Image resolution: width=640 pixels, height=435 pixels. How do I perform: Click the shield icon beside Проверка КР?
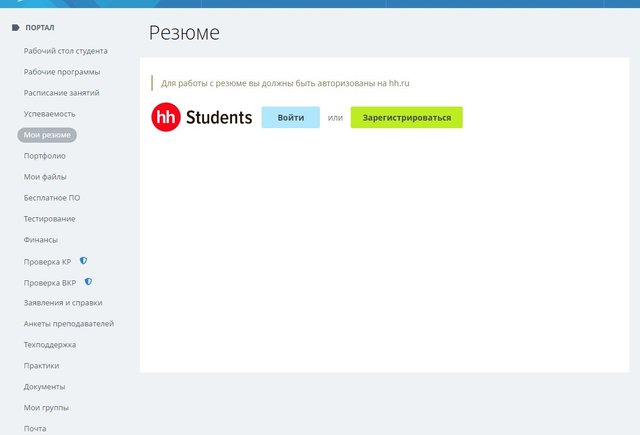[83, 261]
